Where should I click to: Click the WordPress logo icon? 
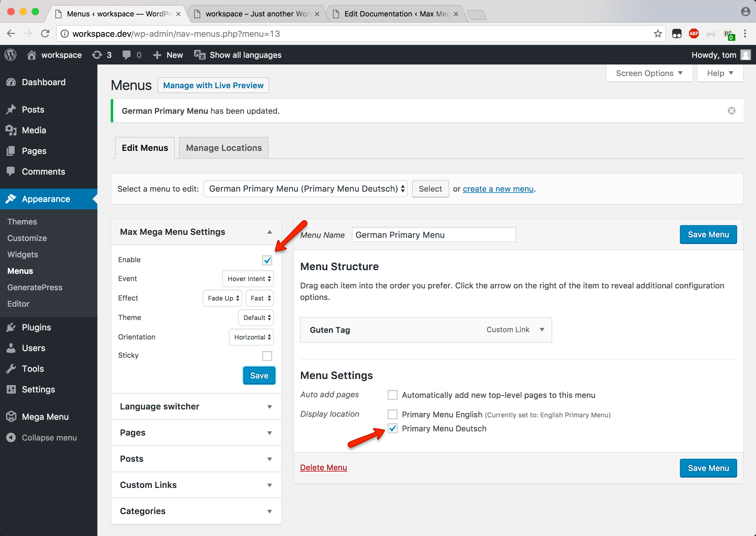pyautogui.click(x=11, y=55)
